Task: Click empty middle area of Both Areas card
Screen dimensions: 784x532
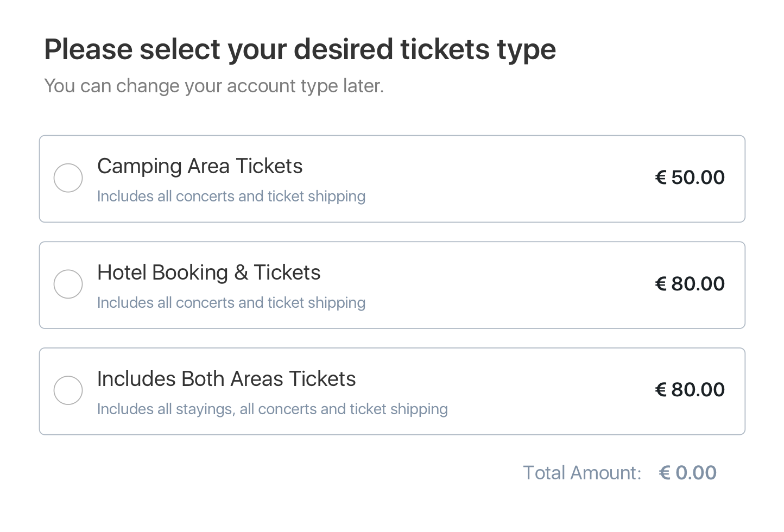Action: click(548, 391)
